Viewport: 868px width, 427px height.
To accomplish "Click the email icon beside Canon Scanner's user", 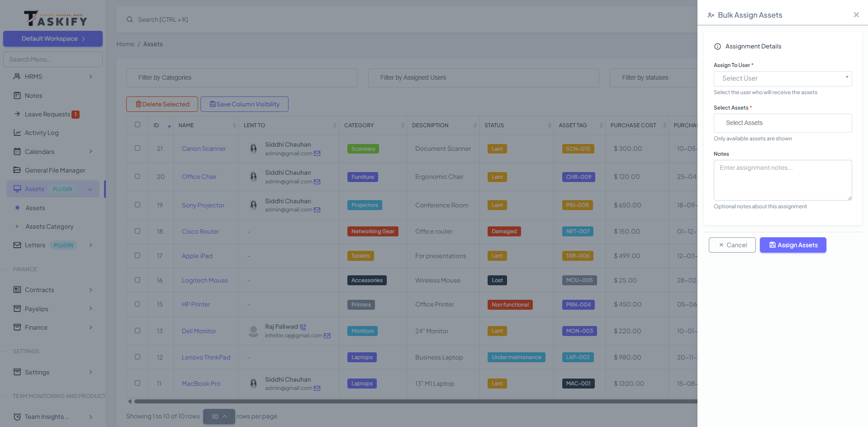I will [317, 154].
